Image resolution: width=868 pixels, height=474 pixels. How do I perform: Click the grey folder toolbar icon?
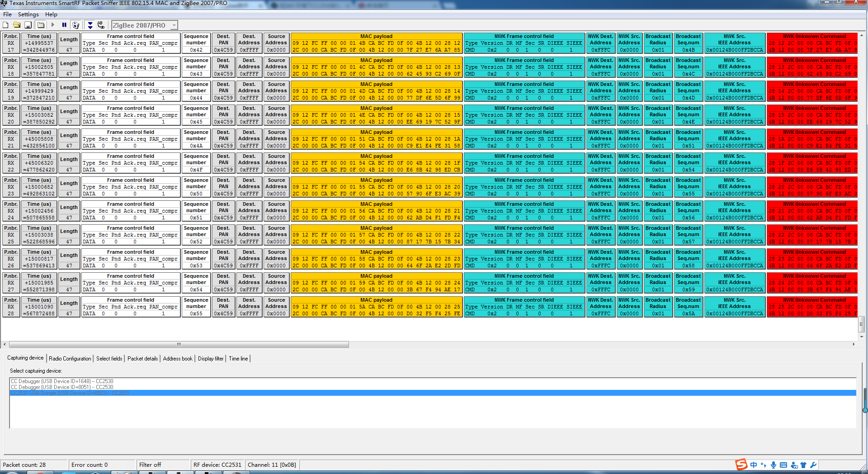click(41, 25)
